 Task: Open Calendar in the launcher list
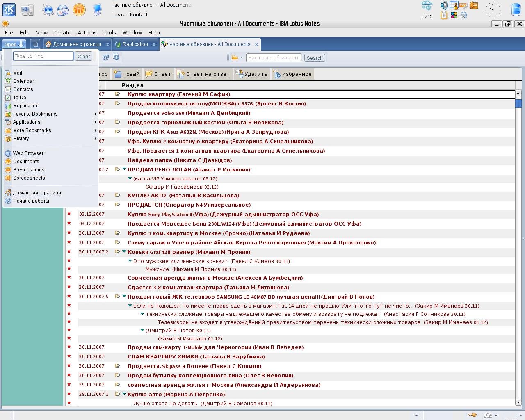click(23, 81)
